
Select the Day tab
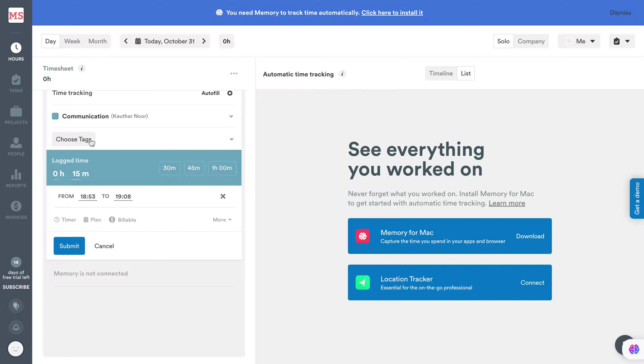(x=51, y=41)
